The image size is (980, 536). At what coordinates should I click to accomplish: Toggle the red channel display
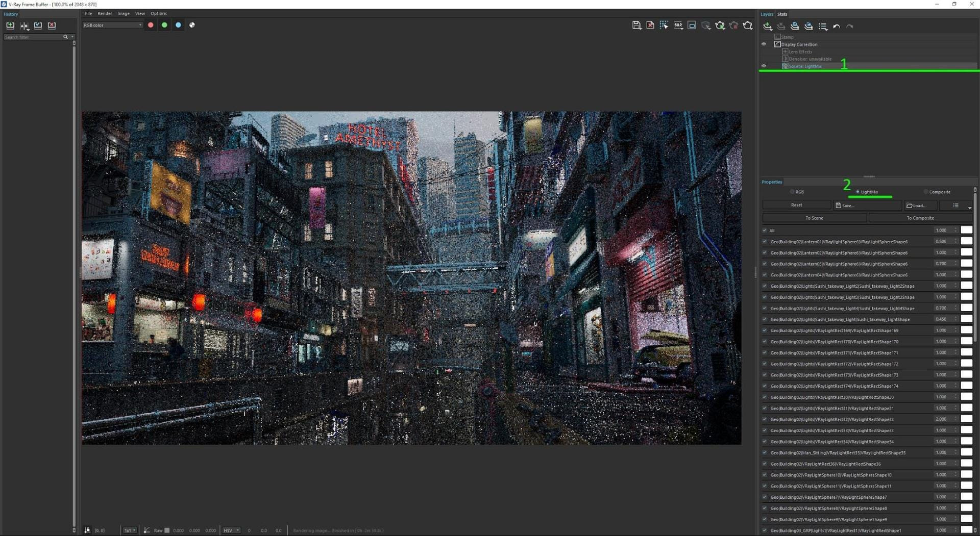point(151,25)
